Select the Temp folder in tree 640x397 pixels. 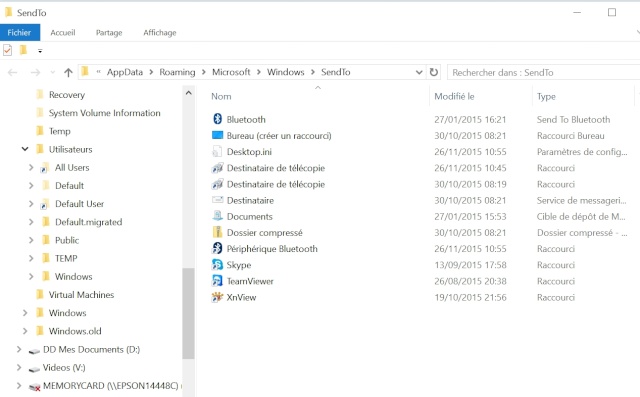click(60, 131)
